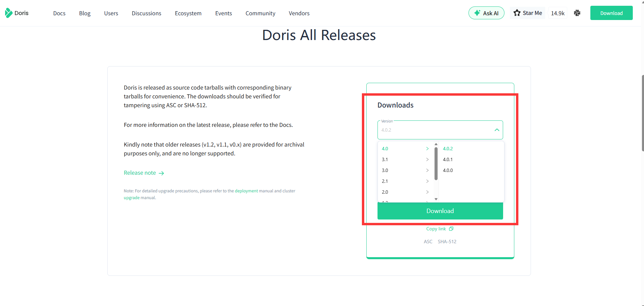Click the SHA-512 checksum link
Viewport: 644px width, 306px height.
(447, 242)
